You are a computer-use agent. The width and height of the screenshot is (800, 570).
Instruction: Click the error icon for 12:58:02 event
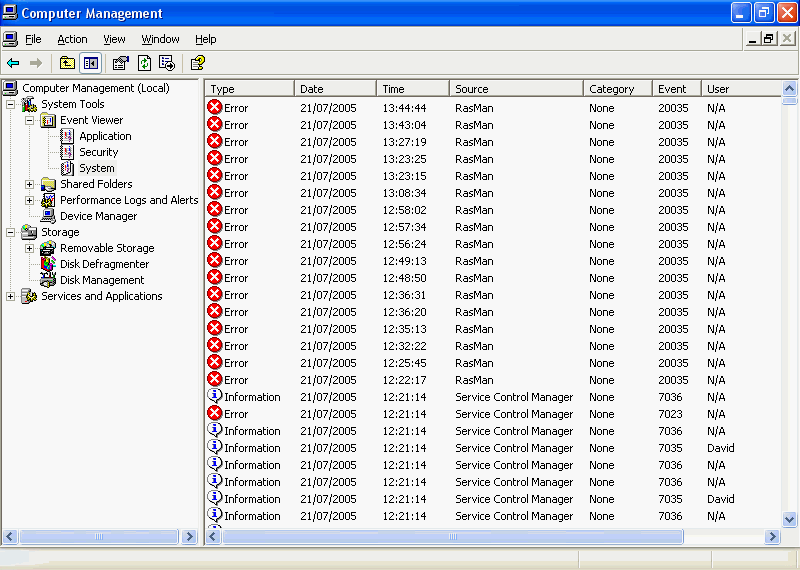(215, 210)
